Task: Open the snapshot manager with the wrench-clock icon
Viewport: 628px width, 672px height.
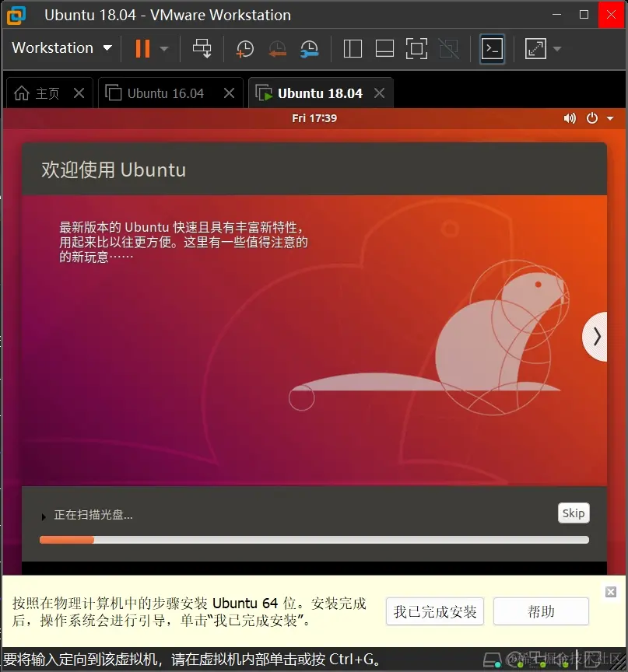Action: (310, 49)
